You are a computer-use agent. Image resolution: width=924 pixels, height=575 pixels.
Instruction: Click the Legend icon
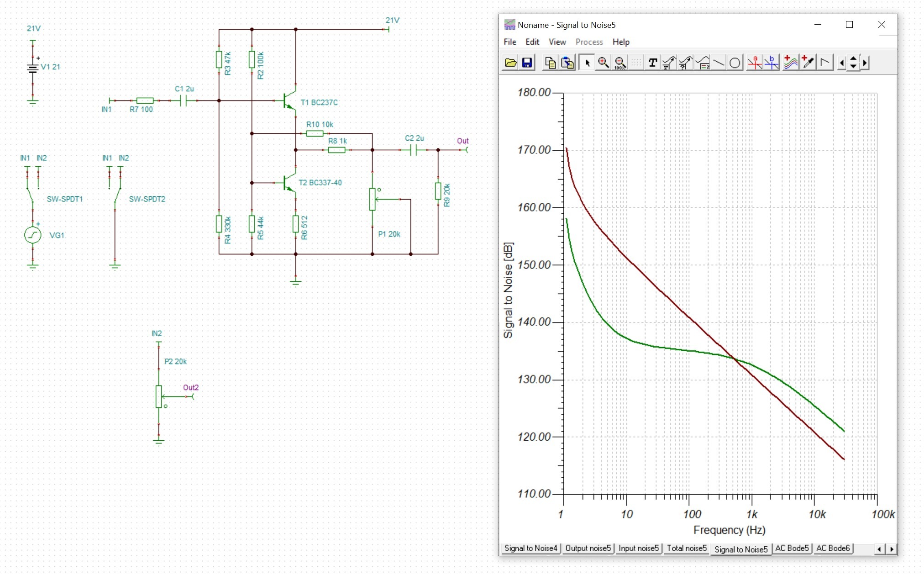[x=703, y=63]
